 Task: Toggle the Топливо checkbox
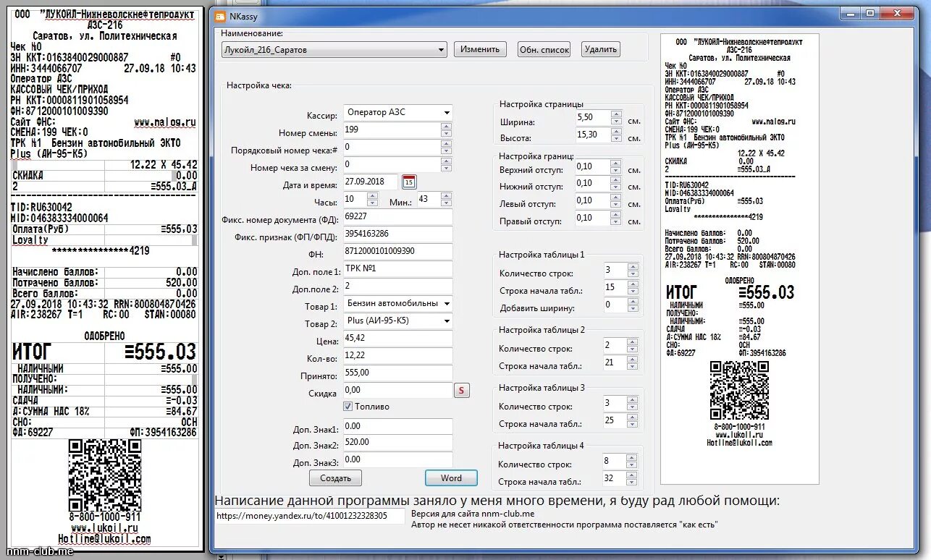coord(348,407)
